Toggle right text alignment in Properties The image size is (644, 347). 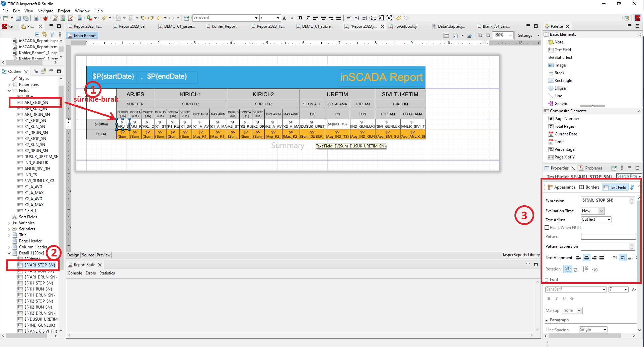[594, 258]
